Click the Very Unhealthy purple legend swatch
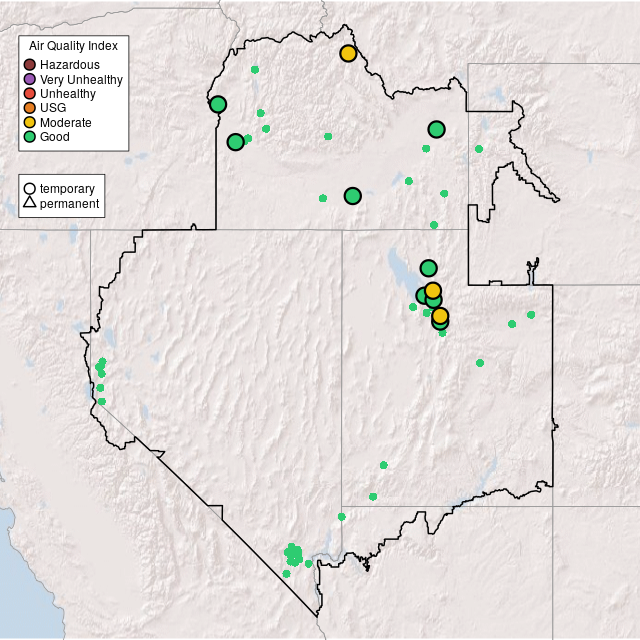The width and height of the screenshot is (640, 640). coord(30,79)
